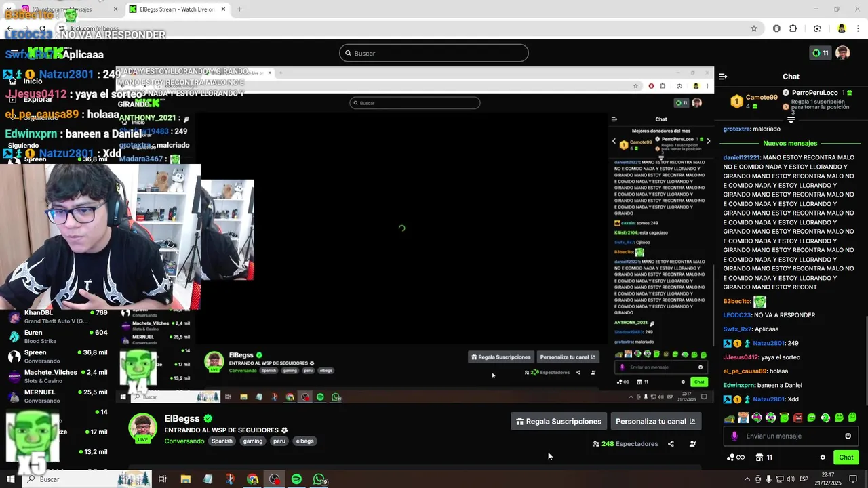Open Spotify from the taskbar
The width and height of the screenshot is (868, 488).
click(x=296, y=479)
